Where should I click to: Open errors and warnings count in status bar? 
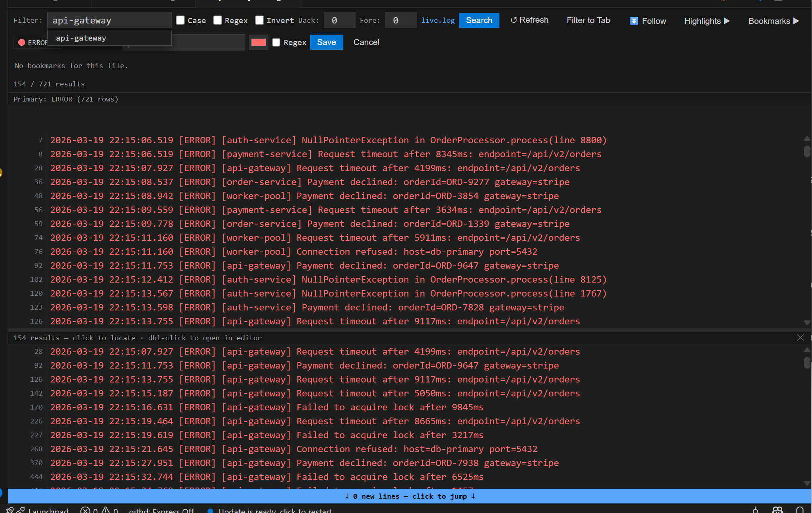coord(99,510)
